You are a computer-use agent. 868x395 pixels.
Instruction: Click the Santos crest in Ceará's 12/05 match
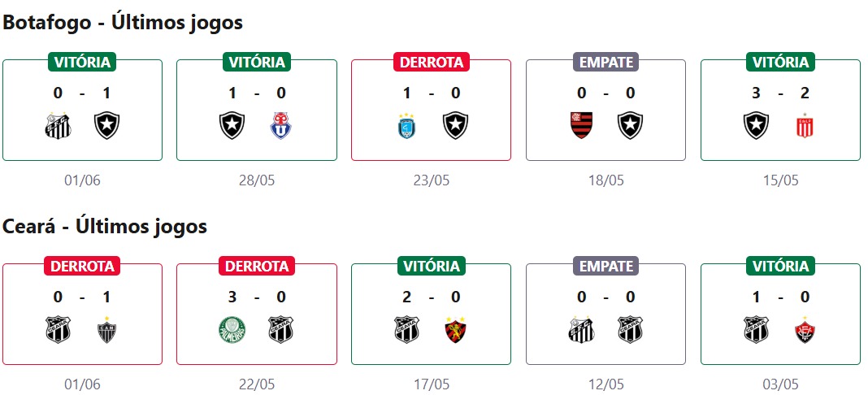[582, 329]
